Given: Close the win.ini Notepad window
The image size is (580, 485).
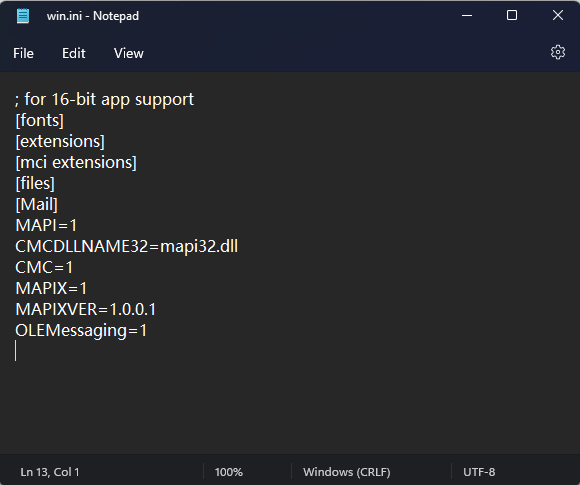Looking at the screenshot, I should point(557,16).
